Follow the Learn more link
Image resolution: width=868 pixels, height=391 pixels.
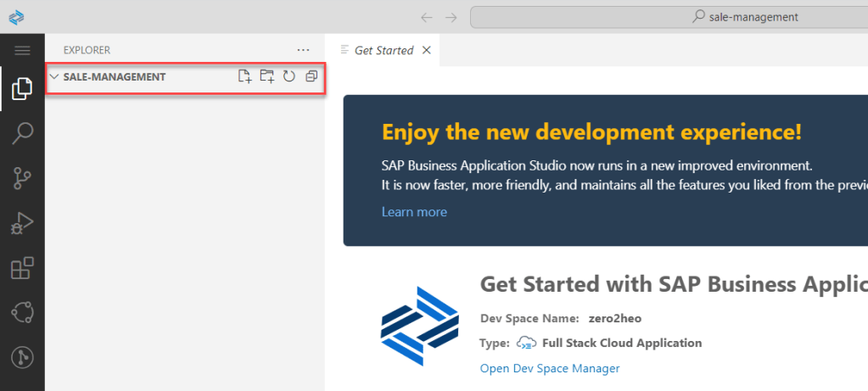414,212
